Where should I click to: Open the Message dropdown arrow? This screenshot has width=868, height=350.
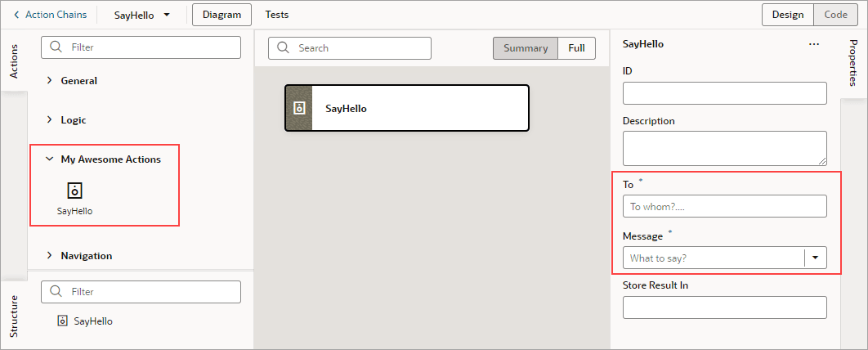[x=816, y=258]
